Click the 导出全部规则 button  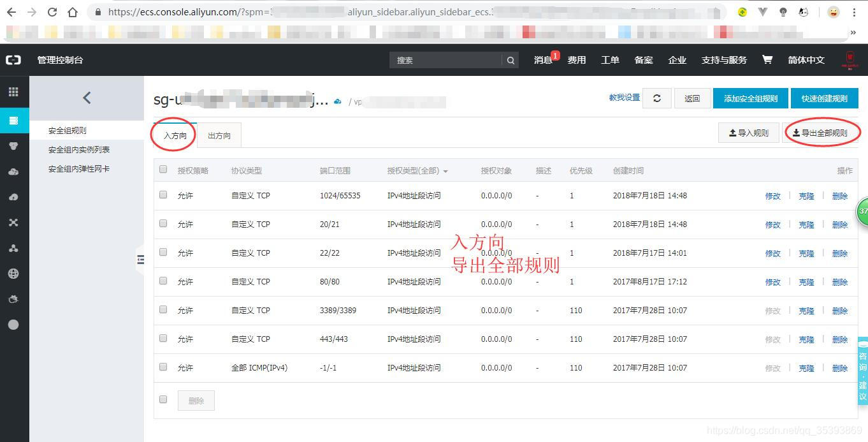820,133
